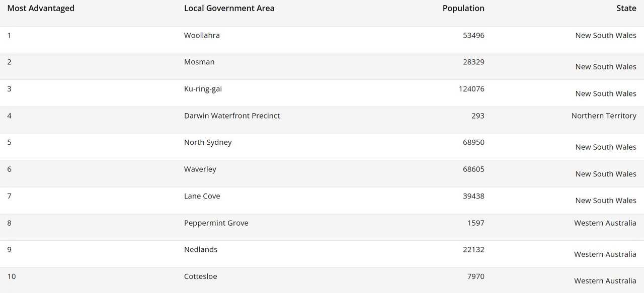Select Darwin Waterfront Precinct cell

pos(232,116)
